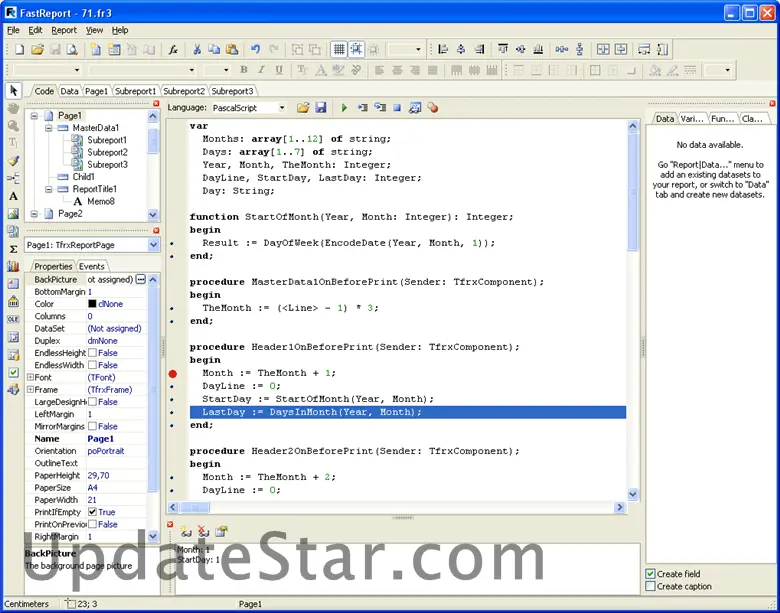Open a report file from the toolbar
The height and width of the screenshot is (613, 780).
[37, 49]
